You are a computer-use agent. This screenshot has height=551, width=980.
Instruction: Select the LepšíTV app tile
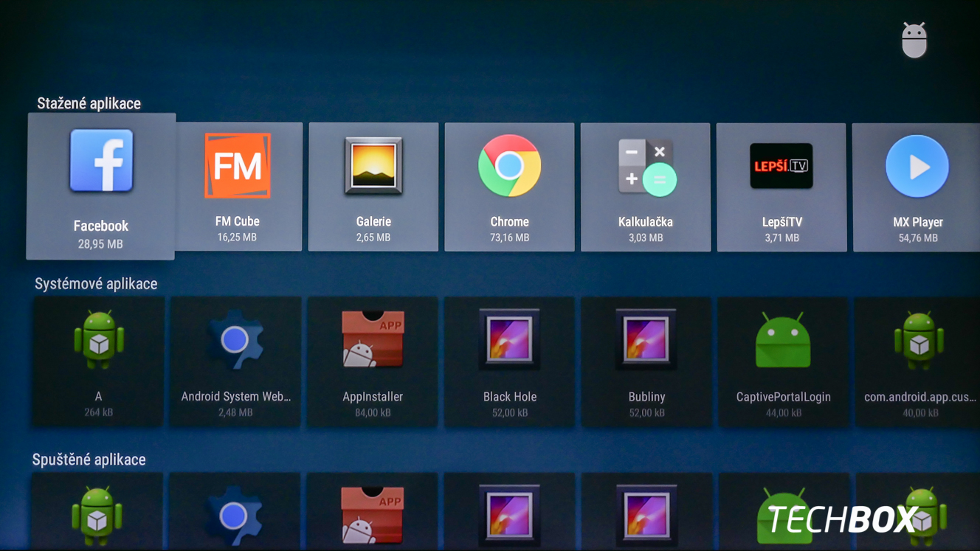pyautogui.click(x=781, y=187)
